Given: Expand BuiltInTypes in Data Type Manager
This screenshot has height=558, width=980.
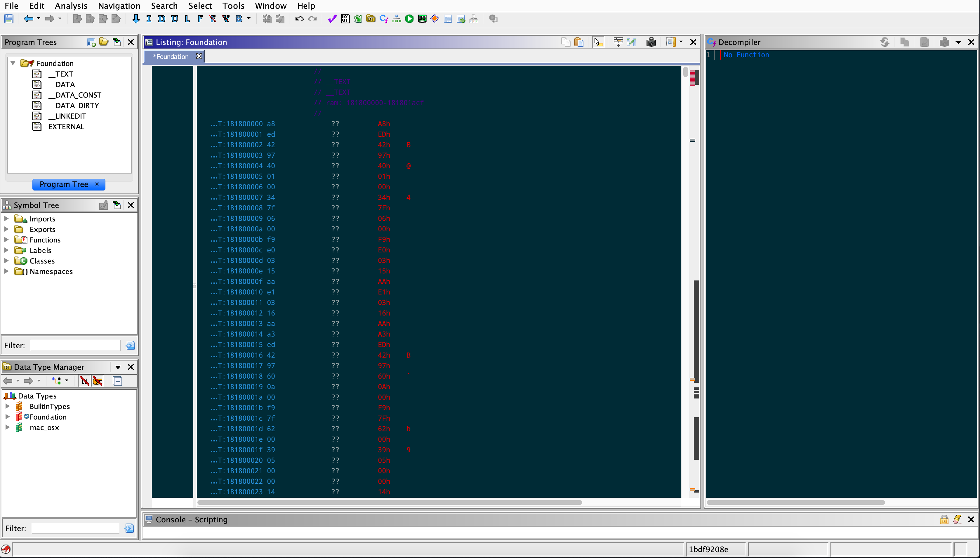Looking at the screenshot, I should click(x=7, y=406).
